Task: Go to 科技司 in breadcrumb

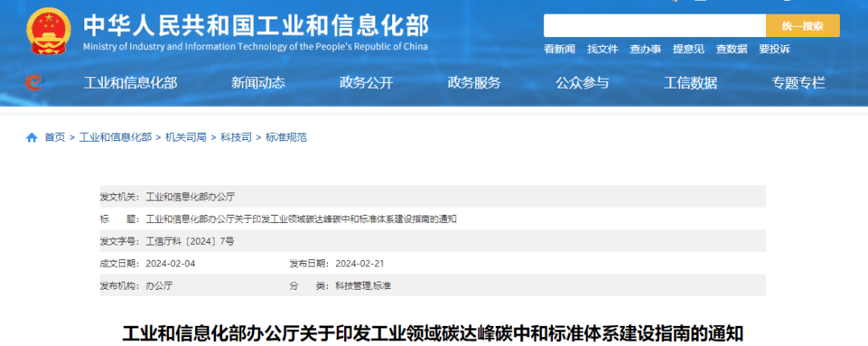Action: (x=235, y=138)
